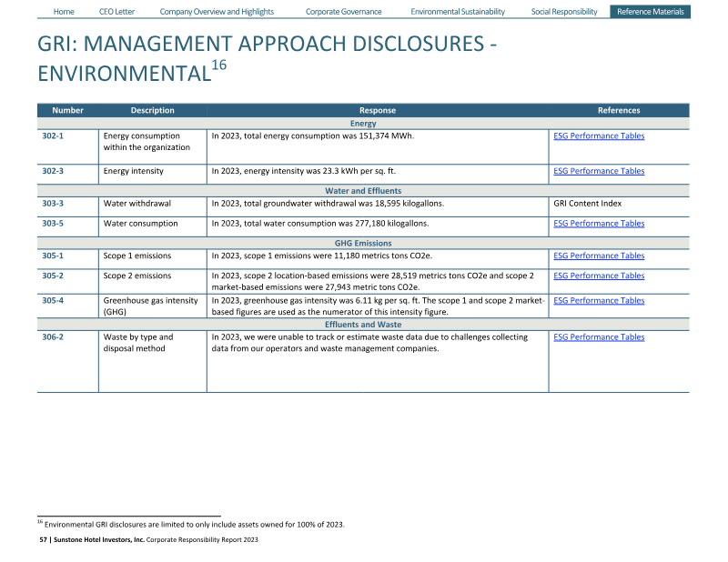Click the GHG Emissions section header row

click(362, 244)
